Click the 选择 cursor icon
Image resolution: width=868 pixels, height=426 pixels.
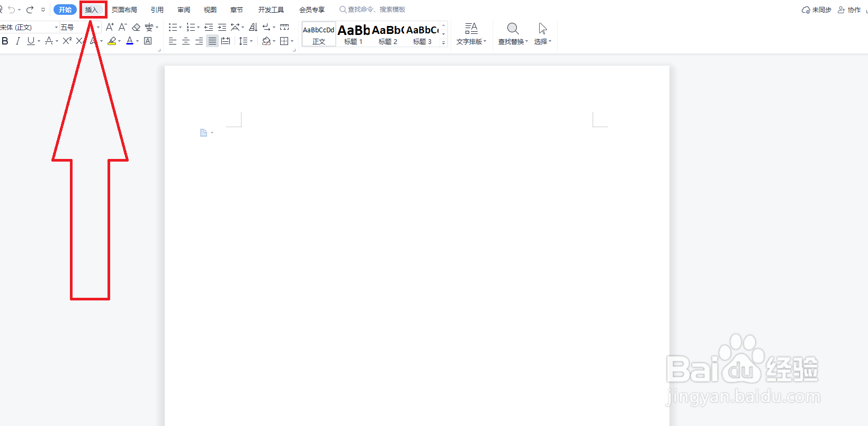(x=542, y=29)
